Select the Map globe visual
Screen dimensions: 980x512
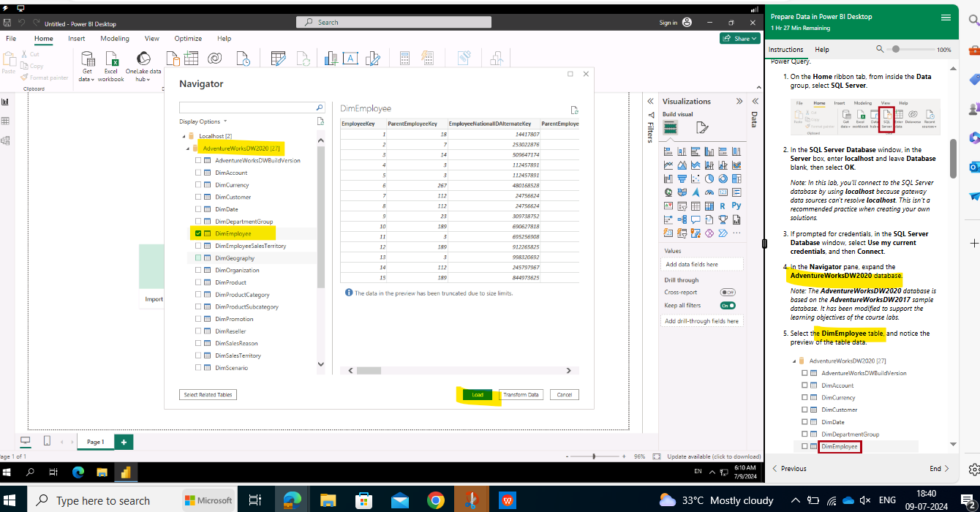coord(669,192)
